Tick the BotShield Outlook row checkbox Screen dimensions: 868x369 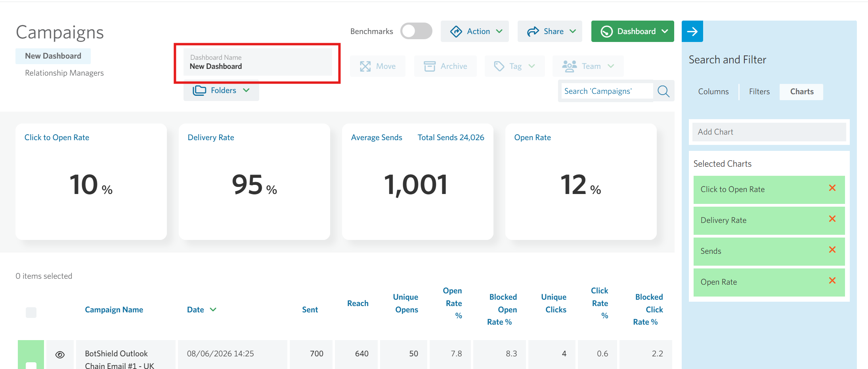[31, 365]
